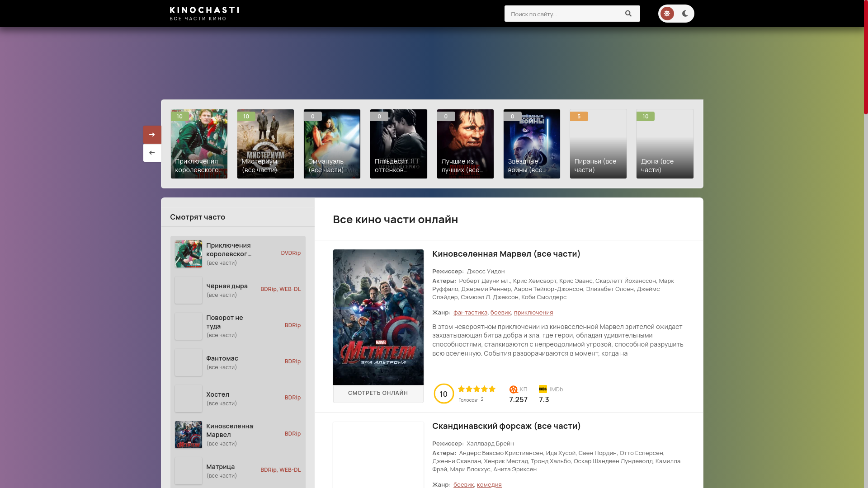The width and height of the screenshot is (868, 488).
Task: Open Эммануэль (все части) carousel poster
Action: click(x=332, y=144)
